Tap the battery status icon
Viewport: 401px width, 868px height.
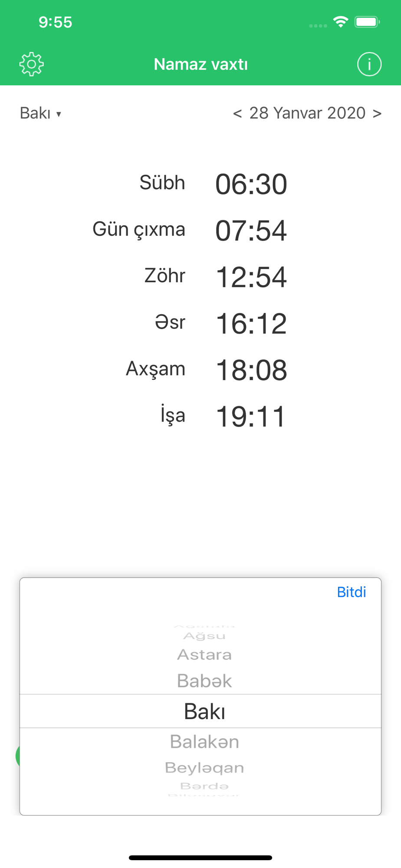367,22
